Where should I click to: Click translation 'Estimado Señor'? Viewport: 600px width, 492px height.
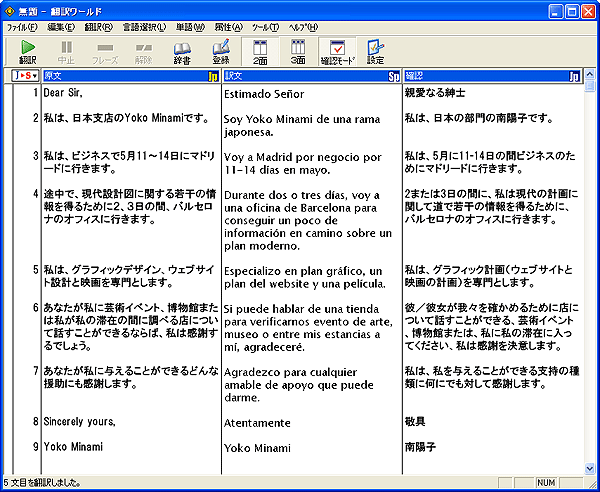[x=264, y=94]
